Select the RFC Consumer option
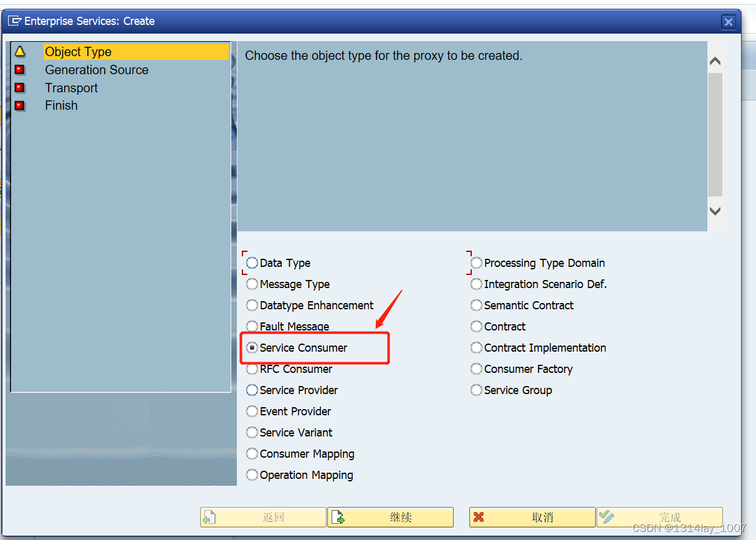The width and height of the screenshot is (756, 540). (252, 369)
